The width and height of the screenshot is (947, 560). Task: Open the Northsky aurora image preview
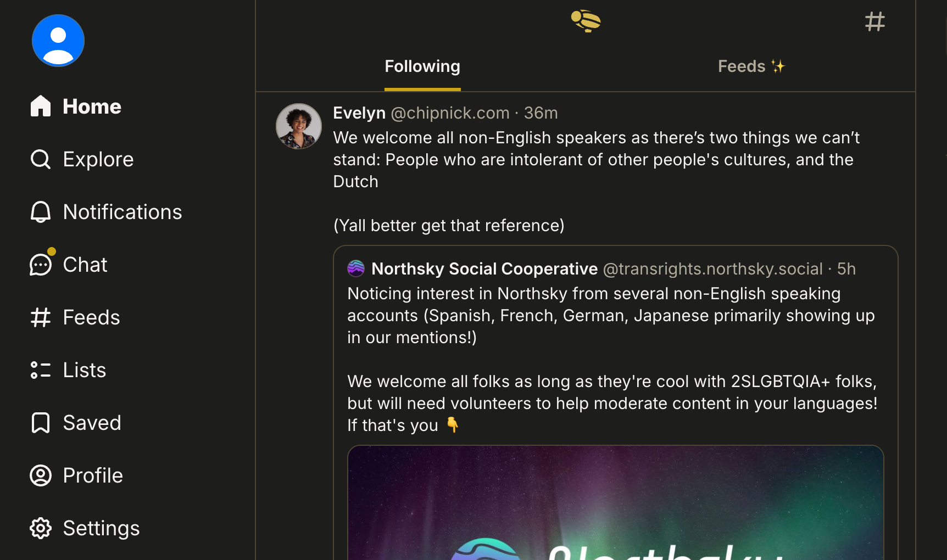coord(615,502)
